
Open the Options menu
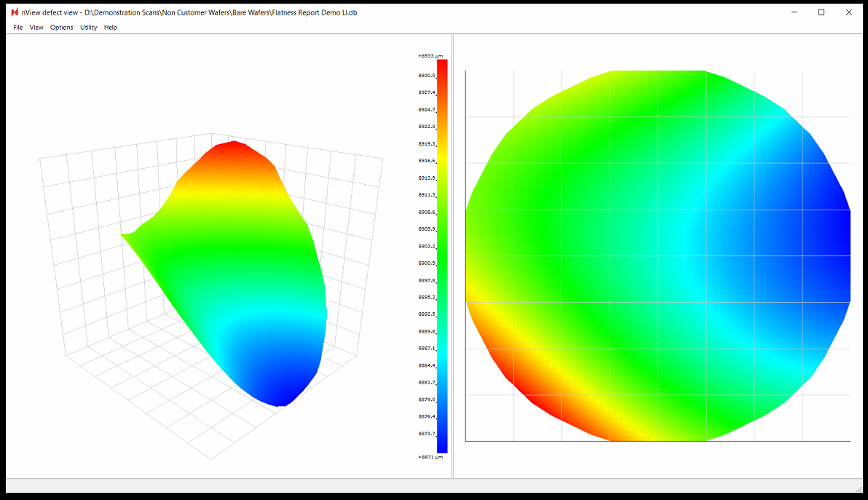[62, 28]
